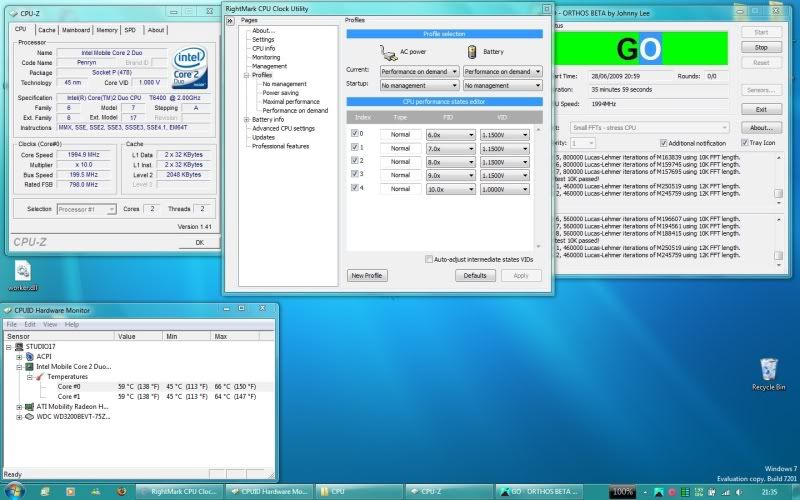Switch to the ORTHOS BETA taskbar button
Image resolution: width=800 pixels, height=500 pixels.
[539, 492]
